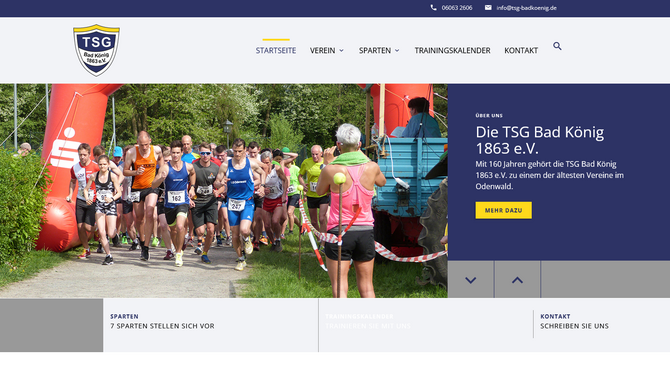Image resolution: width=670 pixels, height=375 pixels.
Task: Open the search magnifier icon
Action: 557,46
